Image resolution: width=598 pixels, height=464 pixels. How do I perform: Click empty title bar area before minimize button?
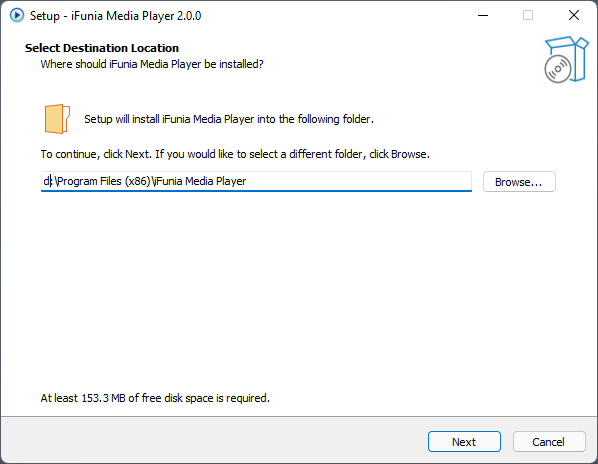click(336, 16)
